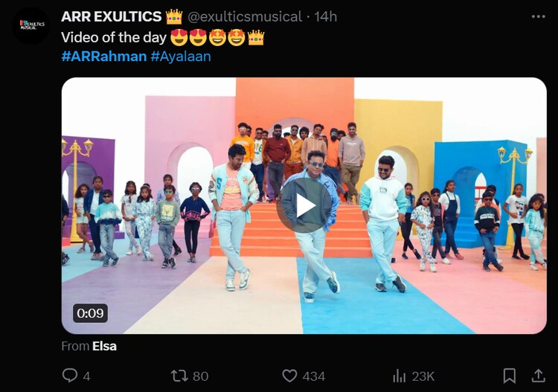Click the 0:09 video duration badge
Image resolution: width=558 pixels, height=392 pixels.
coord(90,313)
